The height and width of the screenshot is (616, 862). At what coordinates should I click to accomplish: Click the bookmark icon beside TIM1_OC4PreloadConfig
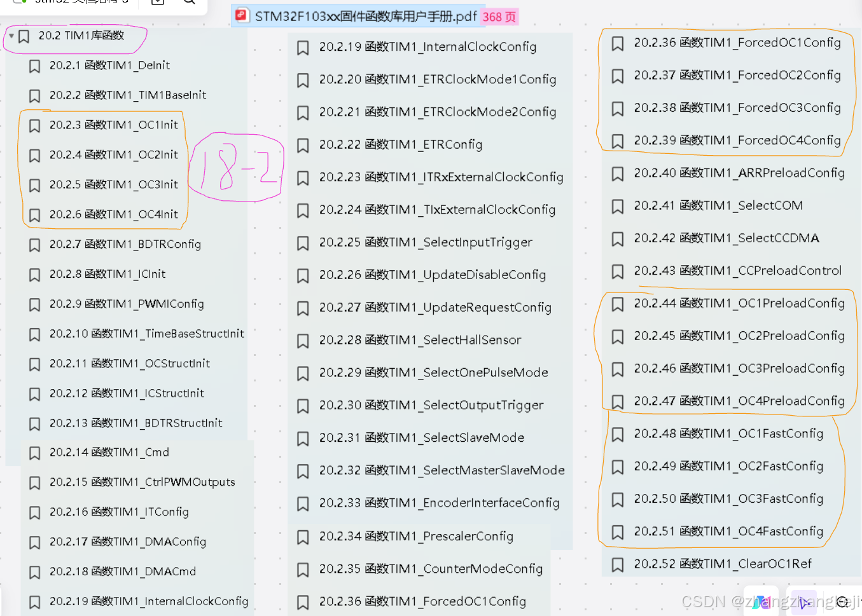pyautogui.click(x=618, y=402)
